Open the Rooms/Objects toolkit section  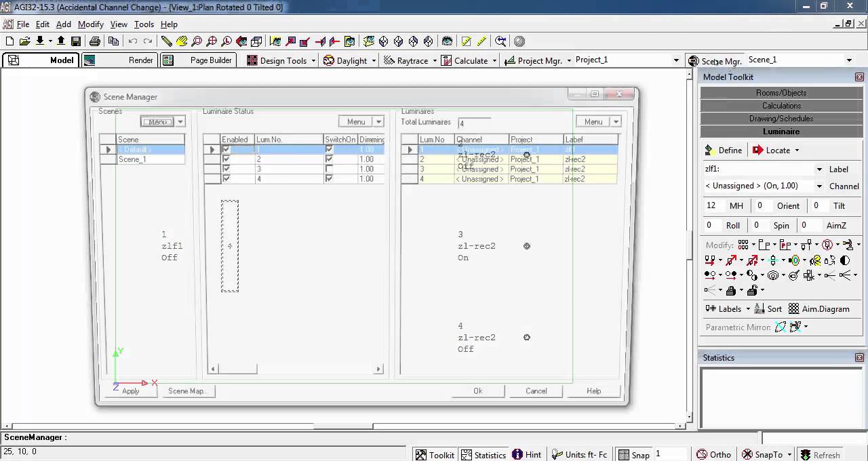781,93
